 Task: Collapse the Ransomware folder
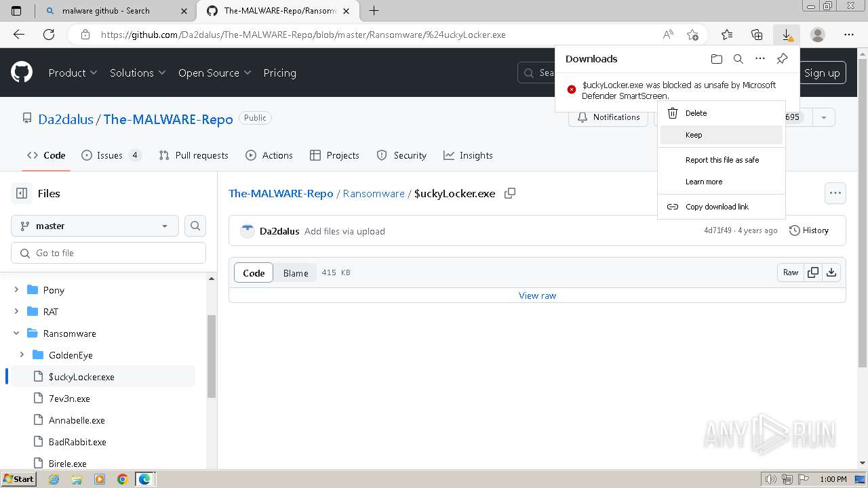[16, 333]
